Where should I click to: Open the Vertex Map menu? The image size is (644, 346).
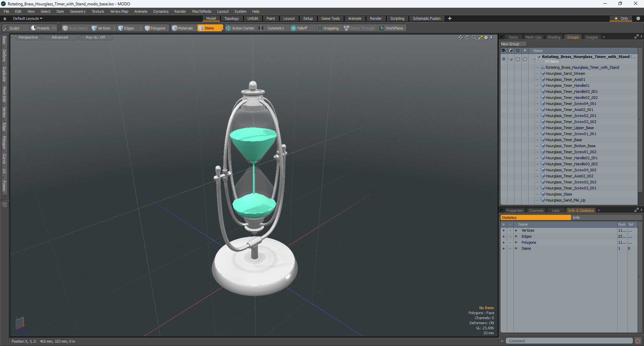119,11
